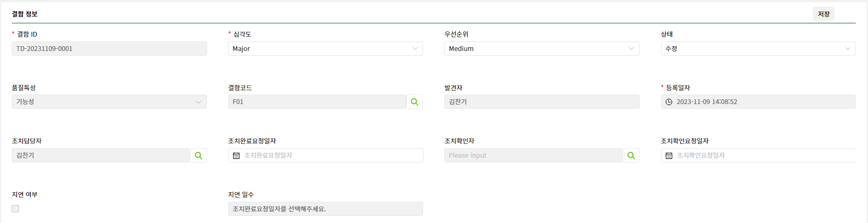The height and width of the screenshot is (223, 868).
Task: Click the 조치담당자 field showing 김찬기
Action: (x=101, y=156)
